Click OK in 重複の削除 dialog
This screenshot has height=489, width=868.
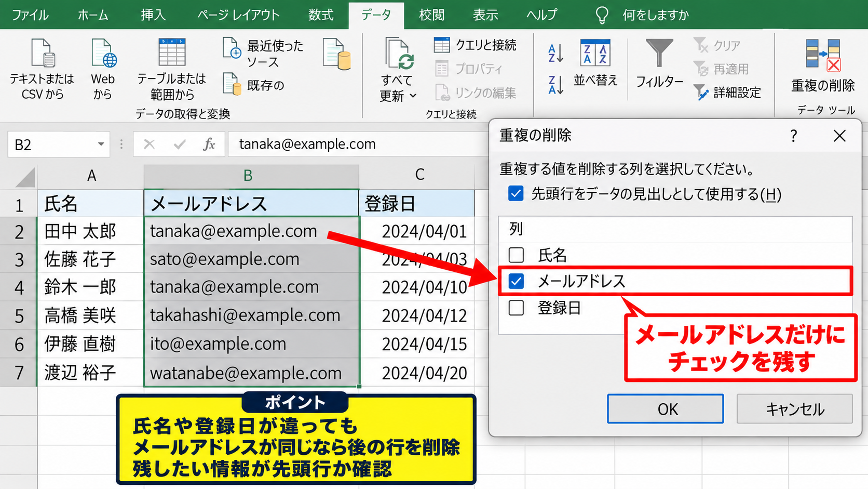click(665, 408)
